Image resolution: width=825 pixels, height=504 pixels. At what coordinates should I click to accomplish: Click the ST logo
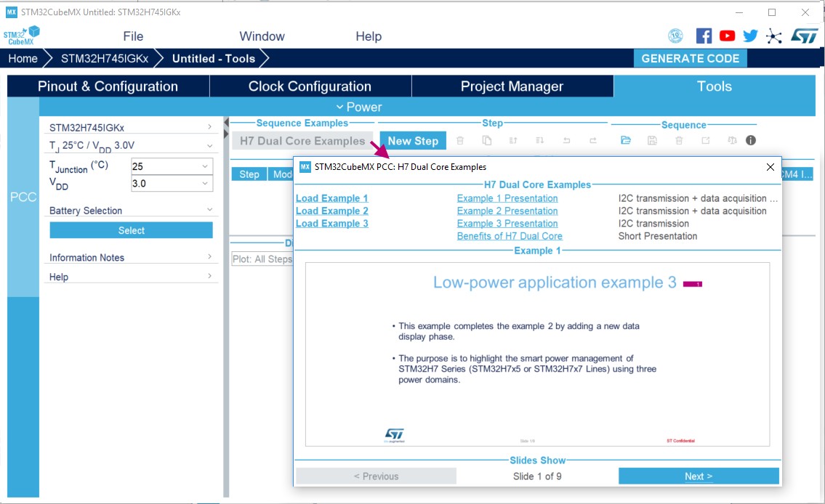(805, 36)
